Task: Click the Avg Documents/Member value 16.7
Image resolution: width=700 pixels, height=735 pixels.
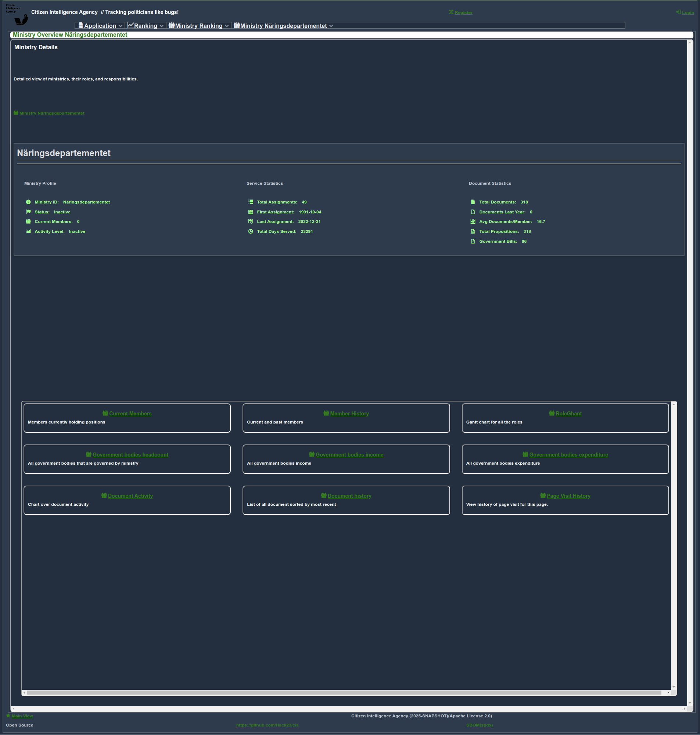Action: pyautogui.click(x=541, y=222)
